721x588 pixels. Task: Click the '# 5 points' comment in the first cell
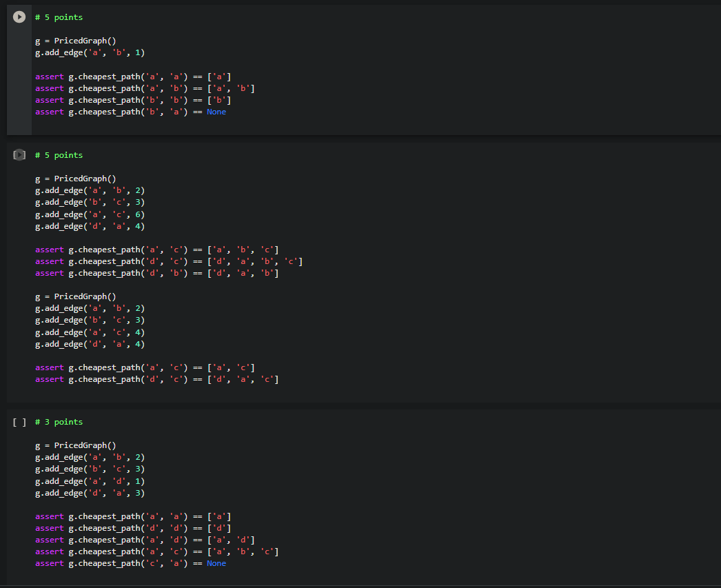[59, 17]
